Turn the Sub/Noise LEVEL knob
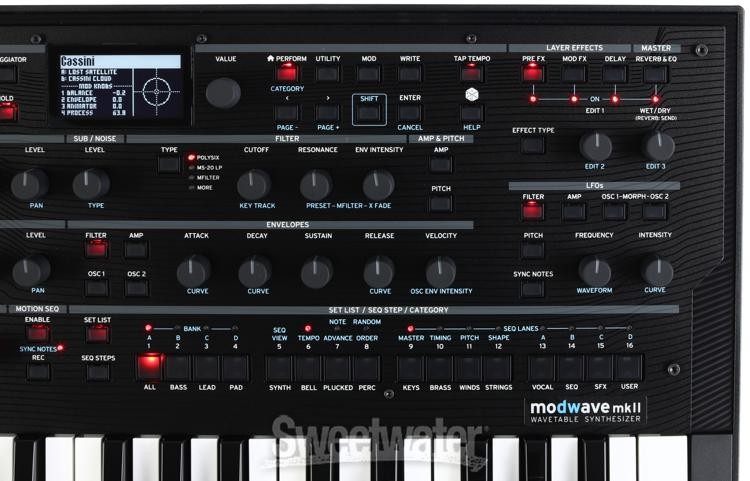The height and width of the screenshot is (481, 750). 91,184
